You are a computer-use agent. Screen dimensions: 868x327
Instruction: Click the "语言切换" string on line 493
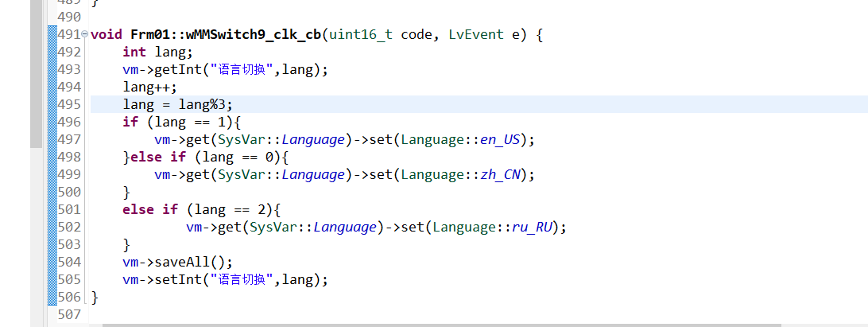(242, 70)
